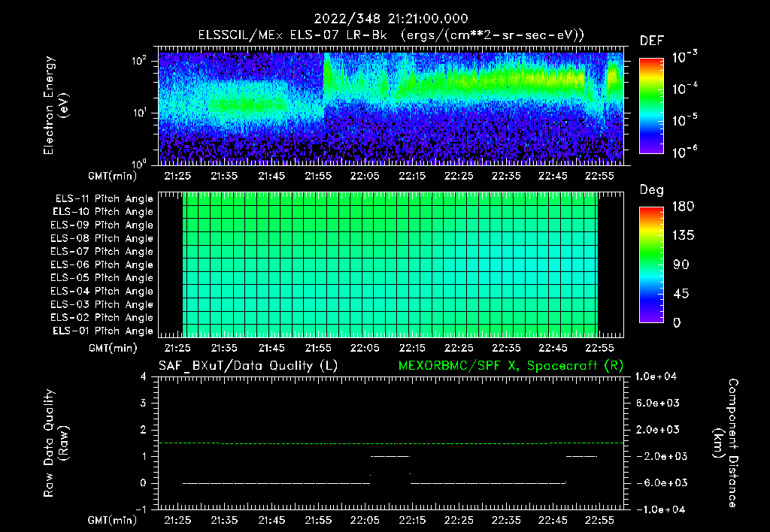This screenshot has width=770, height=532.
Task: Click the 10^0 energy axis tick label
Action: pyautogui.click(x=139, y=163)
